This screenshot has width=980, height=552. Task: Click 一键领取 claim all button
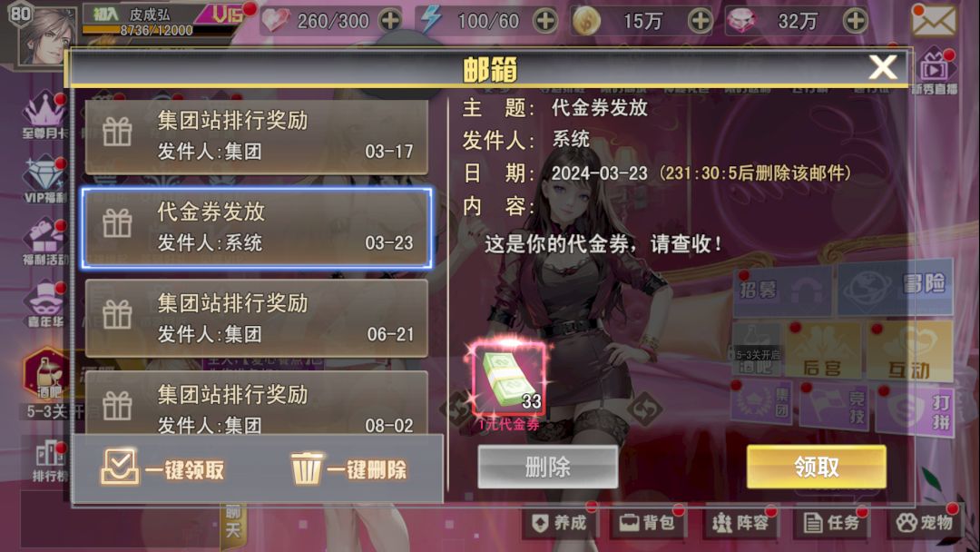(x=162, y=468)
